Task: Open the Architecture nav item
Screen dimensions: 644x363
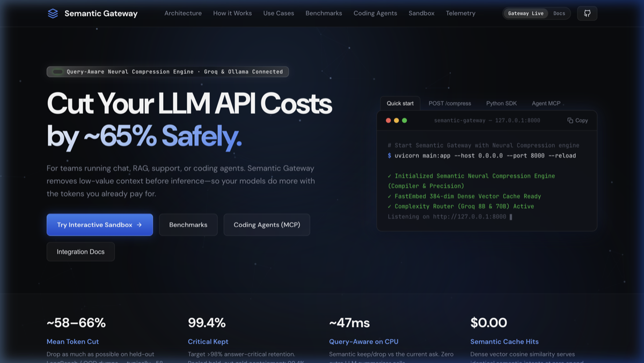Action: 183,13
